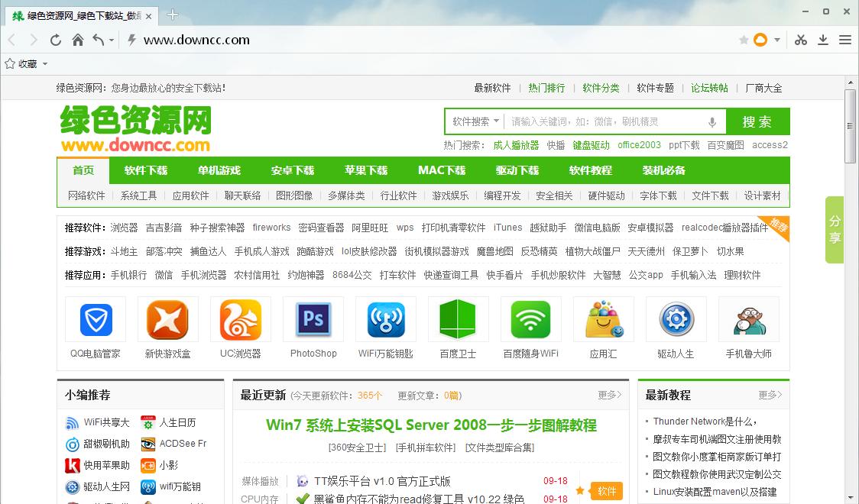Click the browser forward arrow

coord(34,40)
